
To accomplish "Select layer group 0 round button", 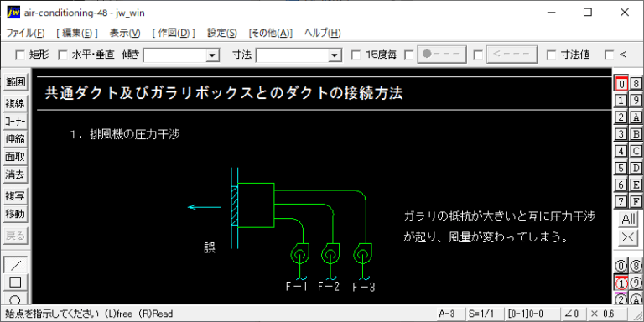I will pos(621,267).
